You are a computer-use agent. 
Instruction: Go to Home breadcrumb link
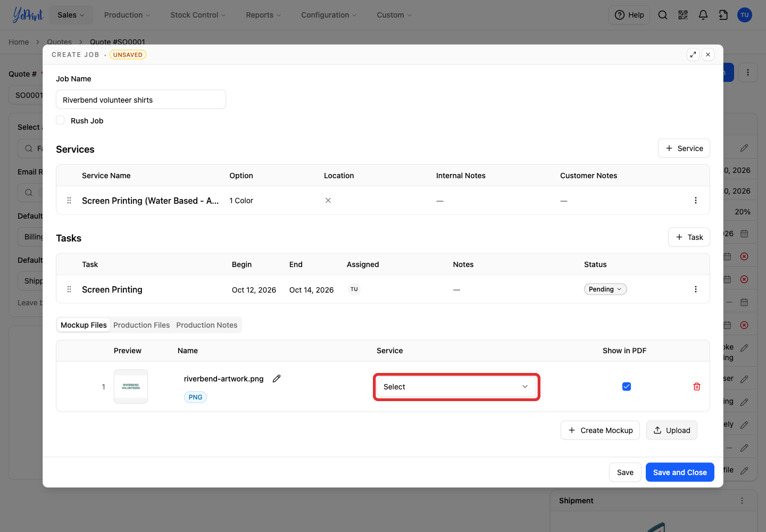coord(19,42)
